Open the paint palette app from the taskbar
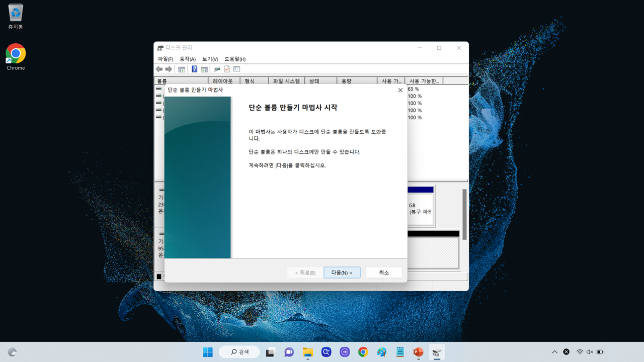 381,352
